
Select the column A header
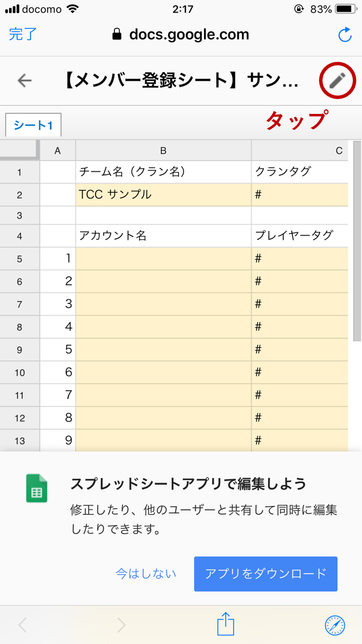57,151
